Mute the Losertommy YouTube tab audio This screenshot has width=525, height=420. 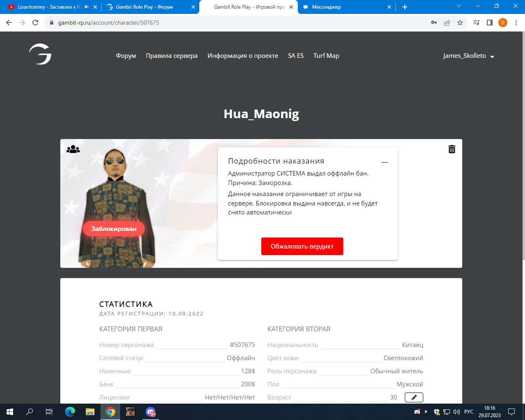86,7
